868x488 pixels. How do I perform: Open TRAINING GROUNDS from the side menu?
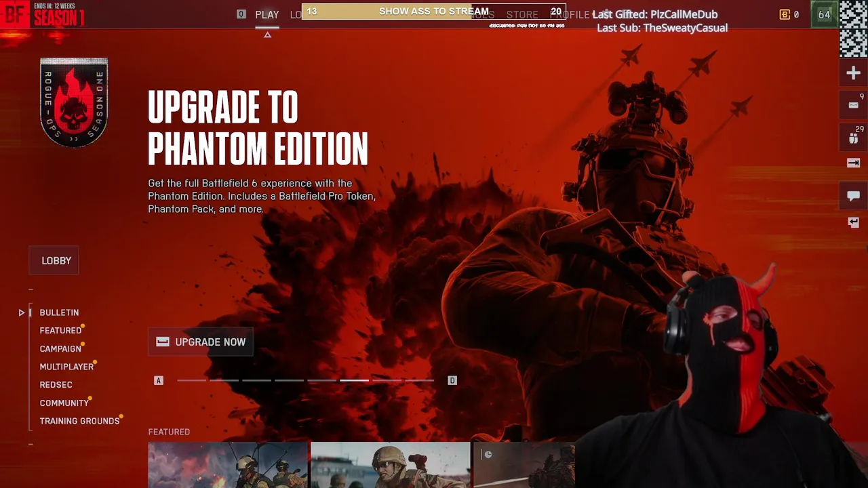[79, 421]
